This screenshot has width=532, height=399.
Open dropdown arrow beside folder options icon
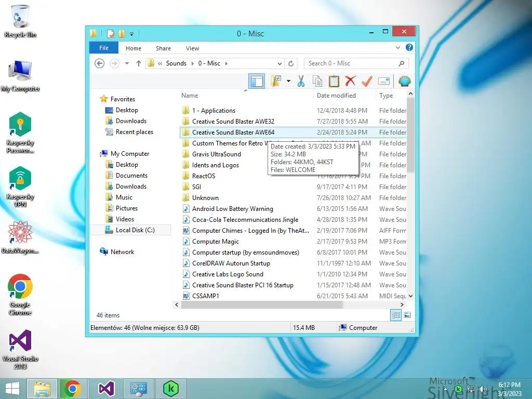point(288,81)
